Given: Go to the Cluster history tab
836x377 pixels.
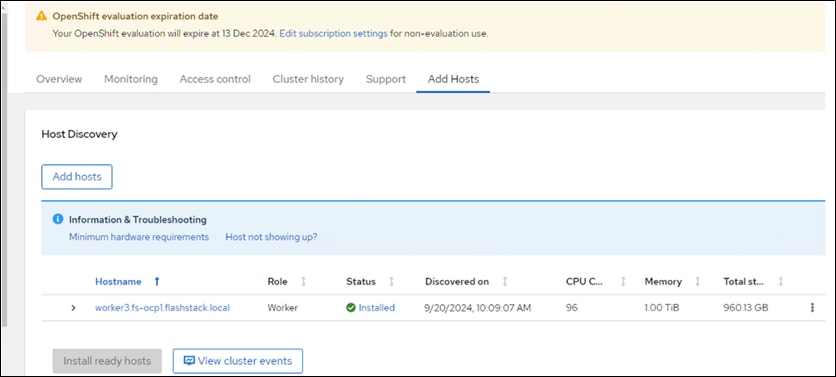Looking at the screenshot, I should (x=308, y=79).
